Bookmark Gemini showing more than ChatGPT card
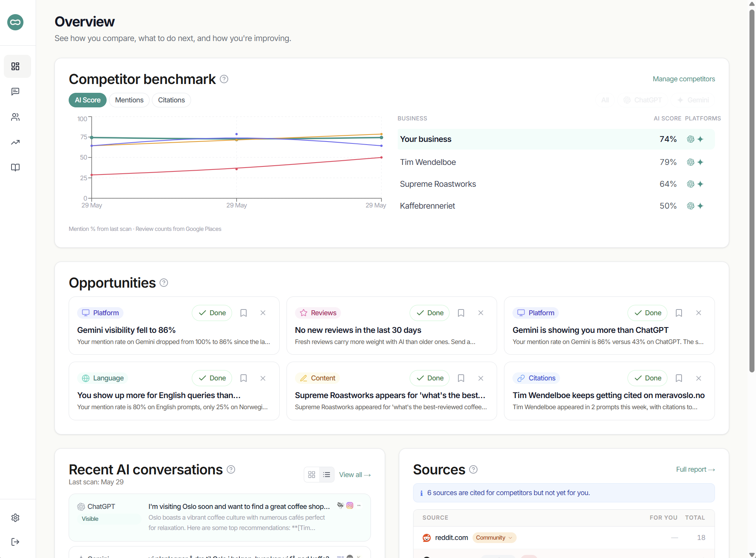This screenshot has height=558, width=756. click(x=679, y=313)
